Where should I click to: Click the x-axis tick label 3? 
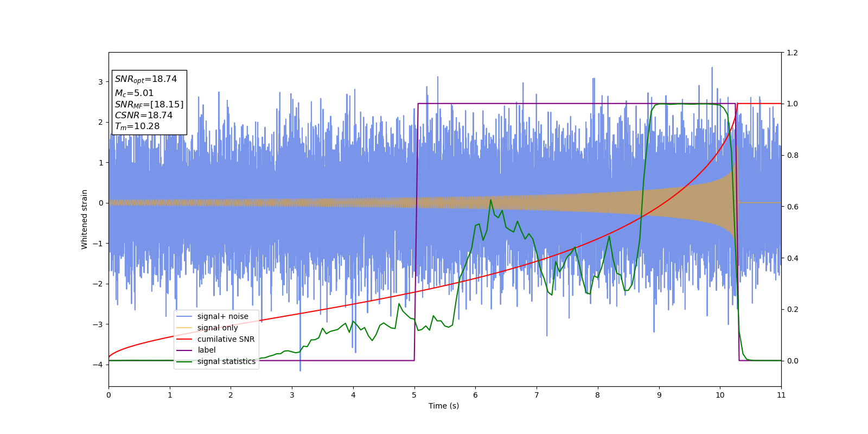(x=292, y=395)
